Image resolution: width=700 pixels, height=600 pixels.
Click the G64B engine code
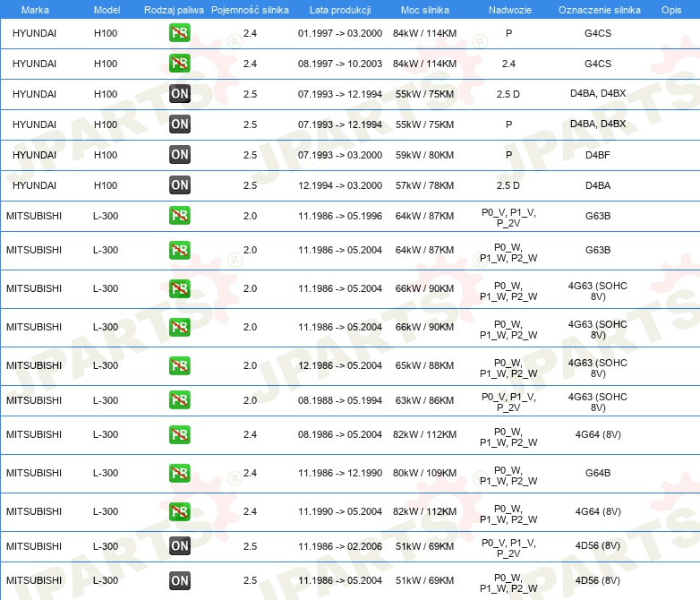[598, 473]
